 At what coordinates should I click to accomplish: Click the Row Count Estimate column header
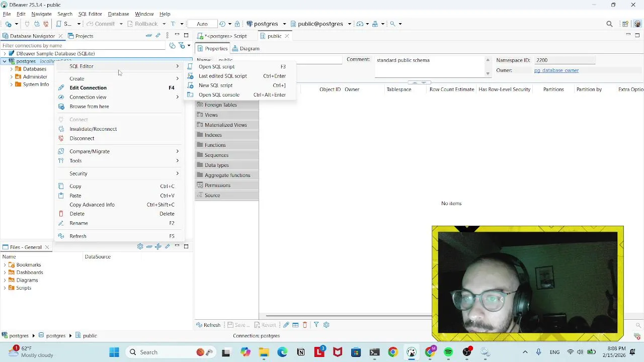(452, 89)
